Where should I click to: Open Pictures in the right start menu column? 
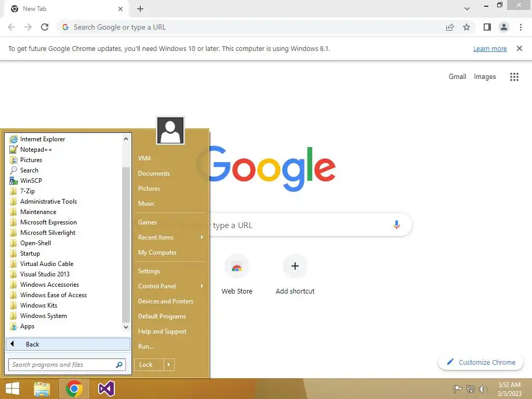pyautogui.click(x=149, y=189)
